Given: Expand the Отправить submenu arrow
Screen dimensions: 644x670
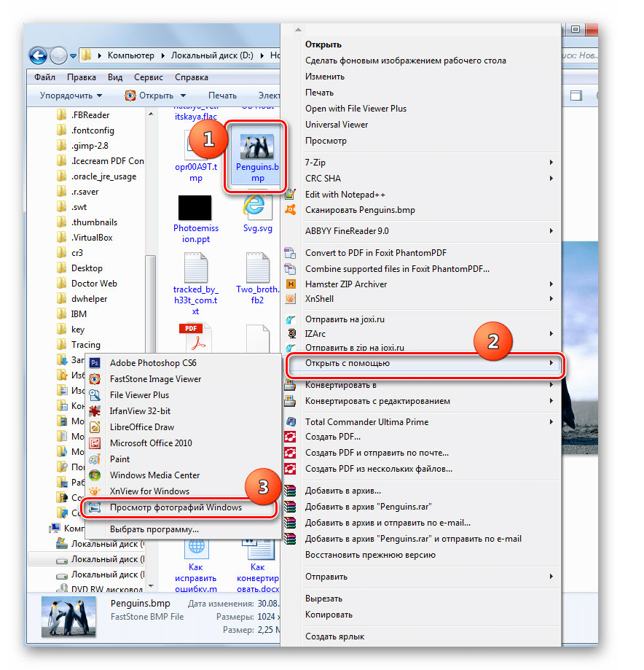Looking at the screenshot, I should [551, 577].
